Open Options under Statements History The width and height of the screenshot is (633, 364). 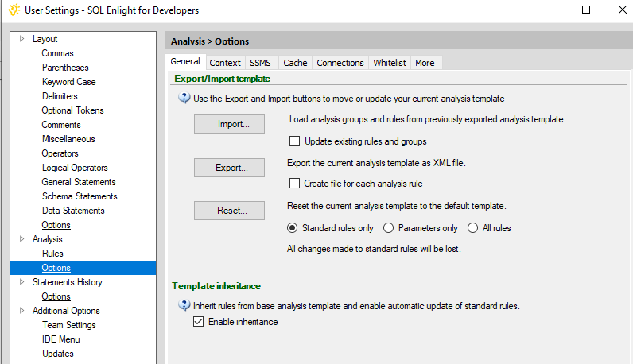click(x=56, y=296)
